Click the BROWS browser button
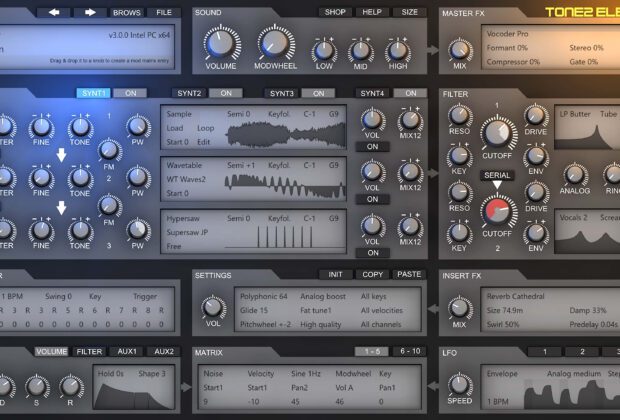620x420 pixels. [127, 12]
